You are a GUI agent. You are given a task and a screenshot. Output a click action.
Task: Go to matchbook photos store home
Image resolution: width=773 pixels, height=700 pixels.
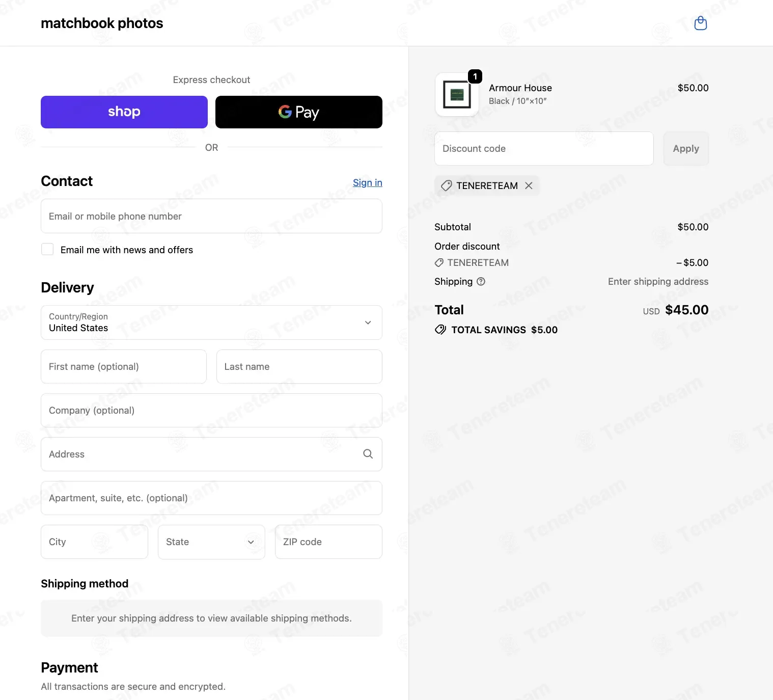[102, 23]
